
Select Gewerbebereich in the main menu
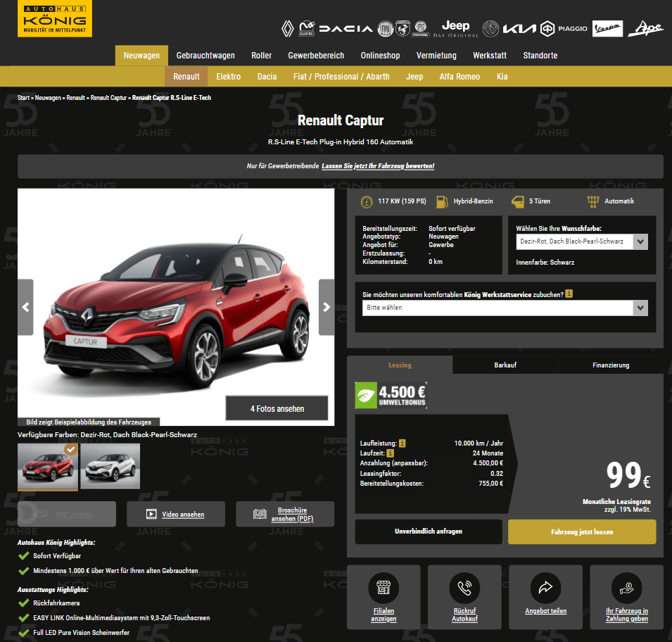pyautogui.click(x=316, y=56)
